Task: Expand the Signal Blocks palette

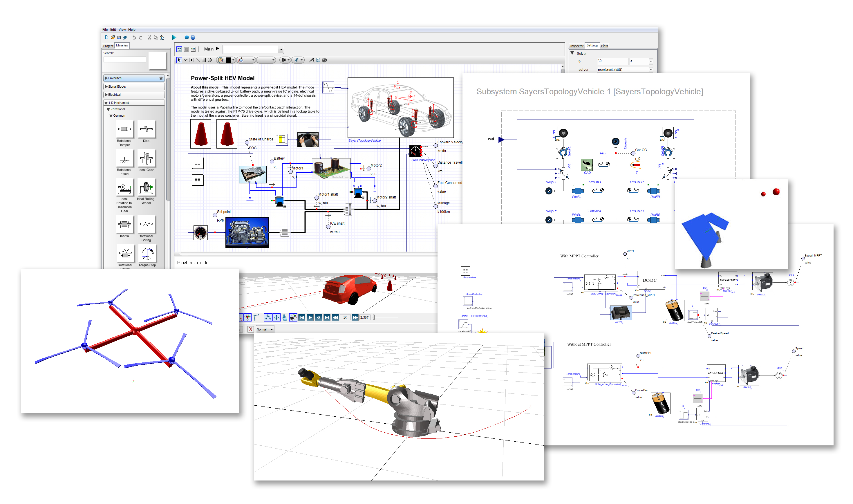Action: click(134, 86)
